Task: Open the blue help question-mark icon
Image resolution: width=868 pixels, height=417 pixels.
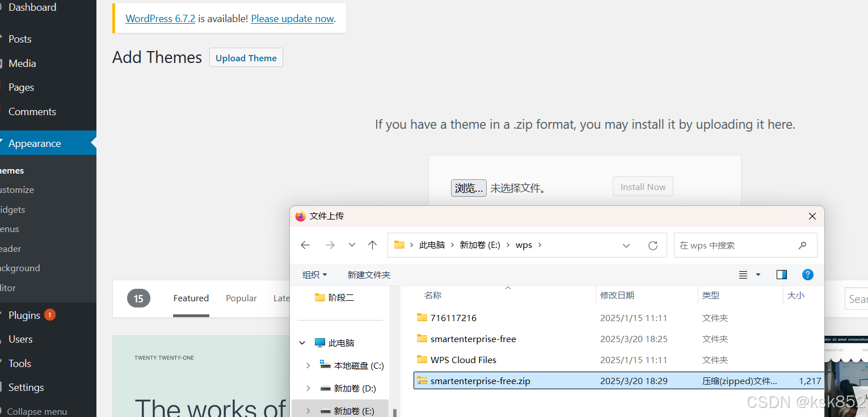Action: (808, 275)
